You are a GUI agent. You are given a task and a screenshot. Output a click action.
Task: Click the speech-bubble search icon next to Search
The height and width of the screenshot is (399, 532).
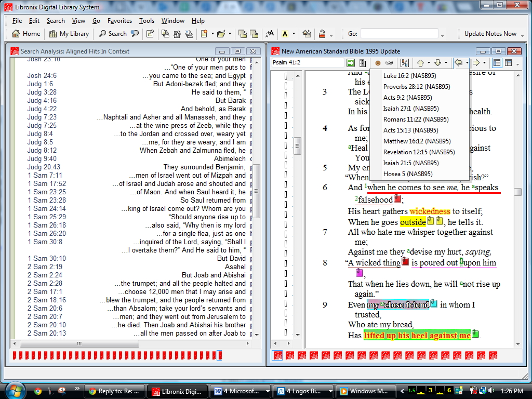135,34
